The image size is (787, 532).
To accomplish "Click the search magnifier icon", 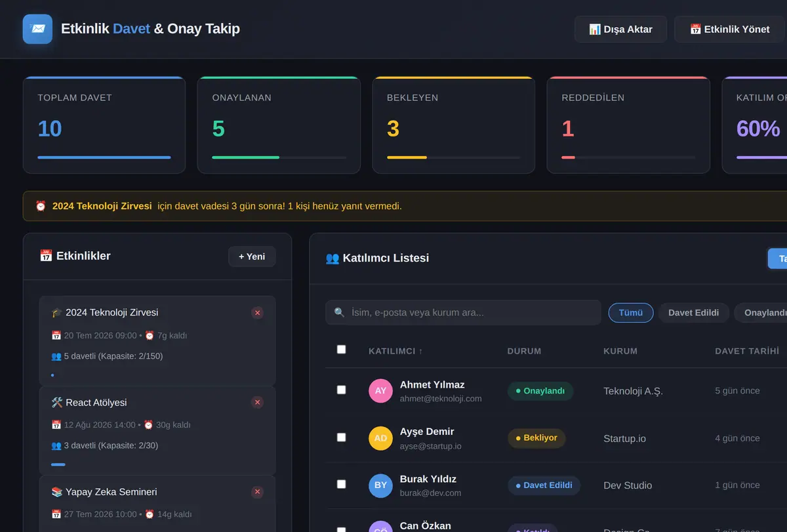I will 339,312.
